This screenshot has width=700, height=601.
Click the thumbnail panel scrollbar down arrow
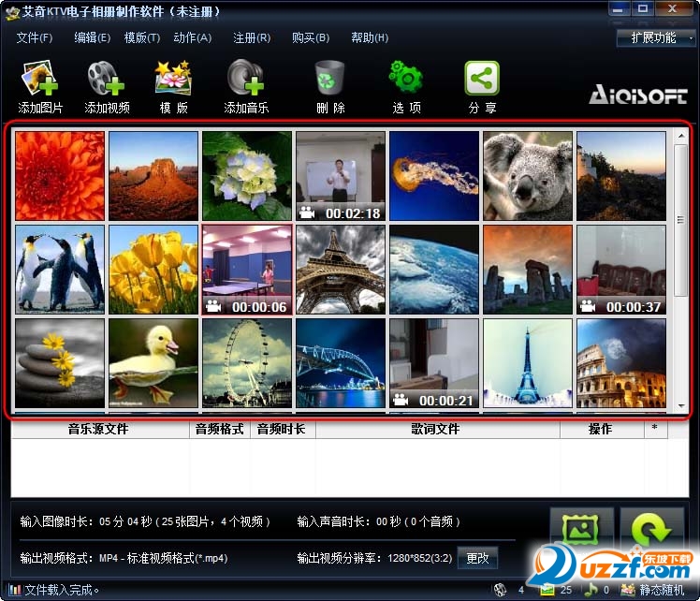(680, 405)
